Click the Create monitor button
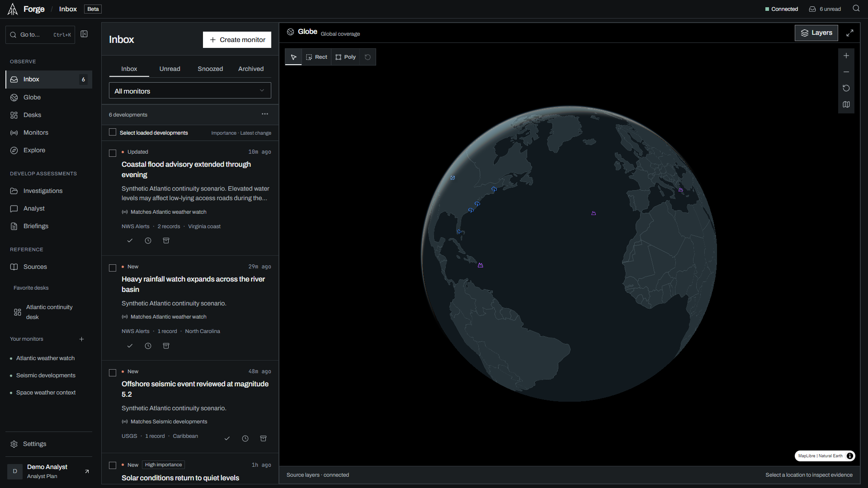This screenshot has width=868, height=488. coord(237,40)
